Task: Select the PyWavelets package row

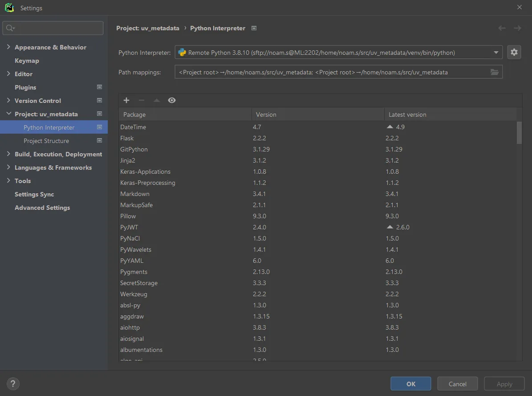Action: (x=317, y=249)
